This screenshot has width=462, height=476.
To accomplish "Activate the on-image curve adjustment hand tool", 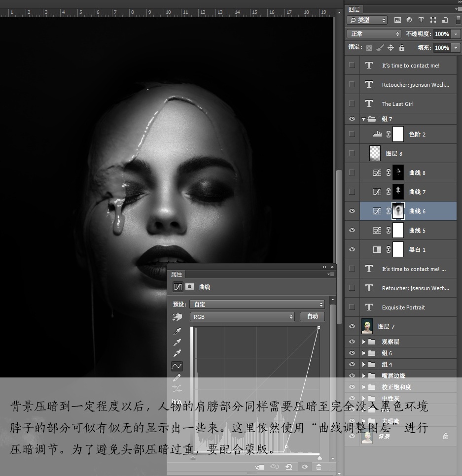I will pos(177,317).
